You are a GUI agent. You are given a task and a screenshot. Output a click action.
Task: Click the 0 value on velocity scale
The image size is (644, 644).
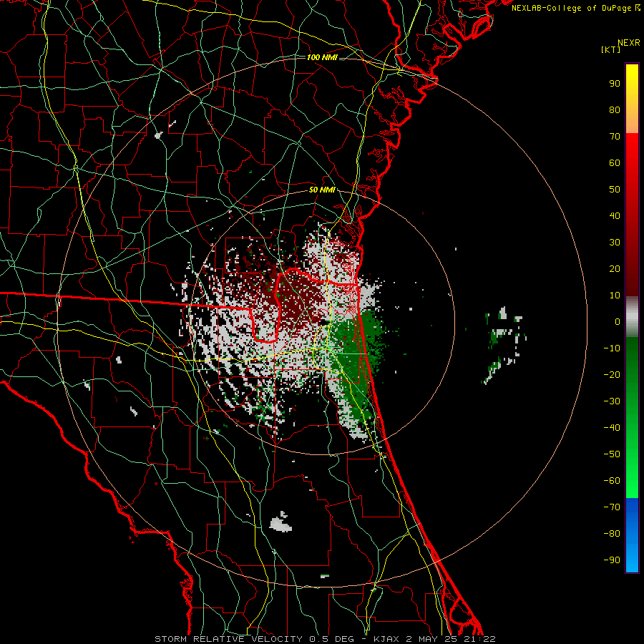(618, 321)
